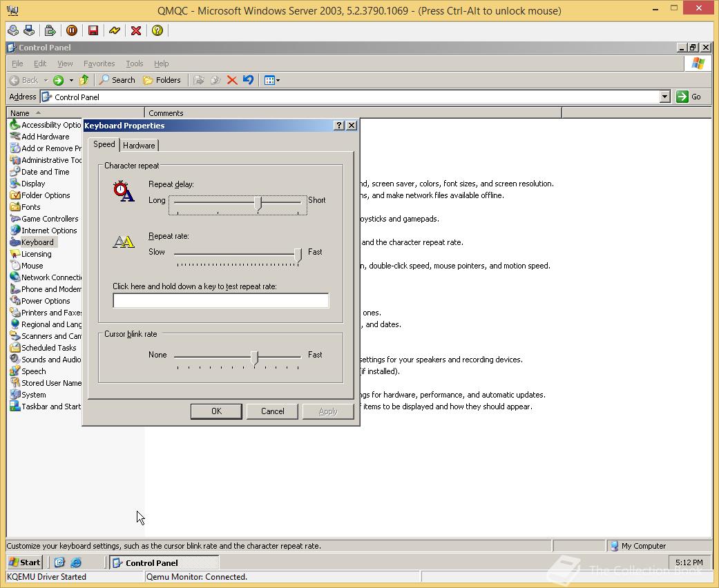Open the Back history dropdown arrow
Image resolution: width=719 pixels, height=588 pixels.
[x=46, y=80]
